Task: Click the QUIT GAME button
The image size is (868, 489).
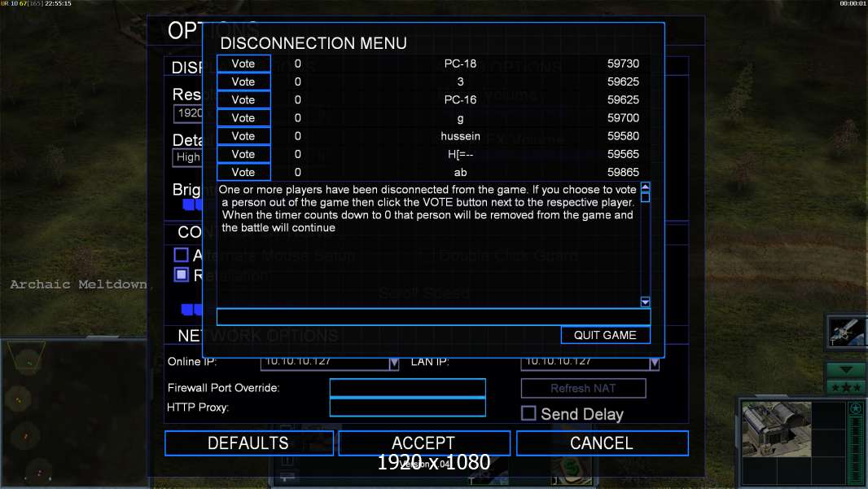Action: [x=605, y=335]
